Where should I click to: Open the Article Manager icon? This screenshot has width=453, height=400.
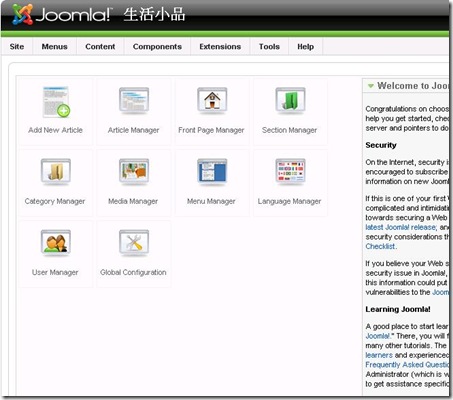[134, 100]
